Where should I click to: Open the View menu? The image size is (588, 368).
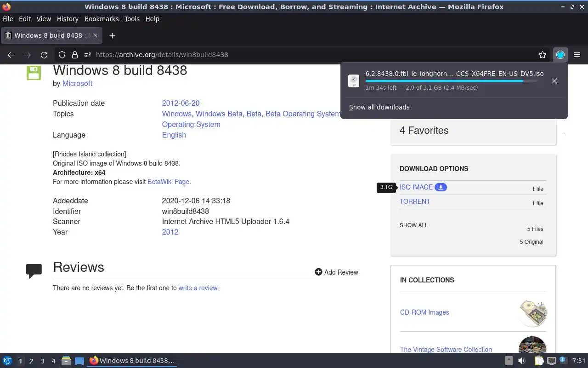point(44,19)
